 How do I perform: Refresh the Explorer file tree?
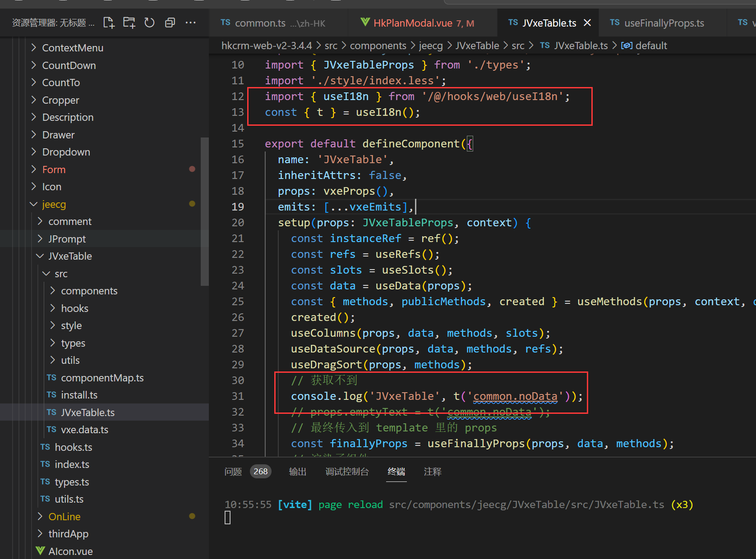click(149, 23)
